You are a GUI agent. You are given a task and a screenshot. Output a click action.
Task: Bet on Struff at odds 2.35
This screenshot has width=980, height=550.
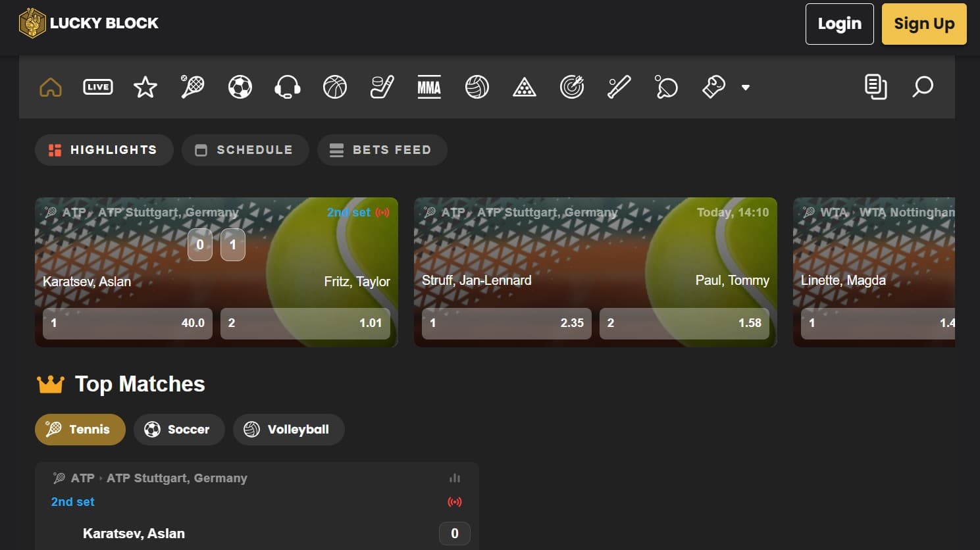(x=507, y=323)
